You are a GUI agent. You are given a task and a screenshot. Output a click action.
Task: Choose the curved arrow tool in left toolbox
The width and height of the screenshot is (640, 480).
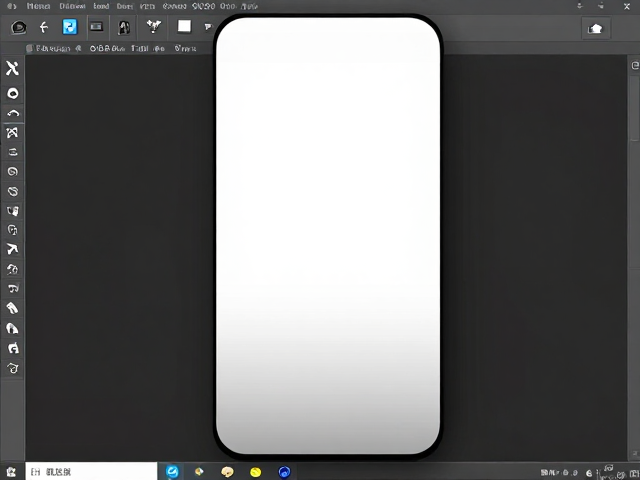point(13,113)
